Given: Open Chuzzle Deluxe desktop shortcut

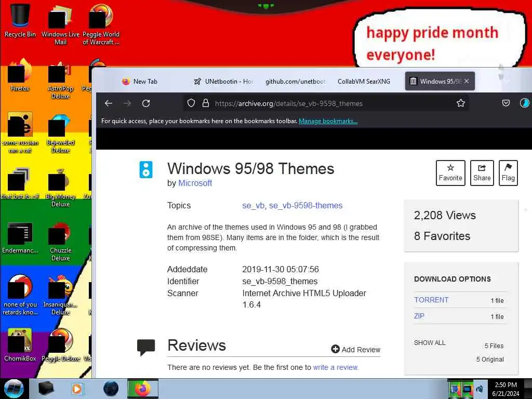Looking at the screenshot, I should coord(60,242).
